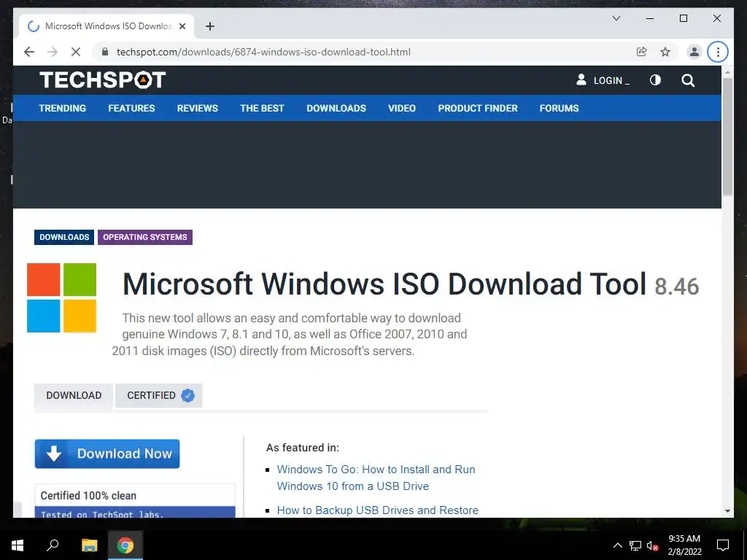Open the DOWNLOADS nav menu

pyautogui.click(x=336, y=108)
